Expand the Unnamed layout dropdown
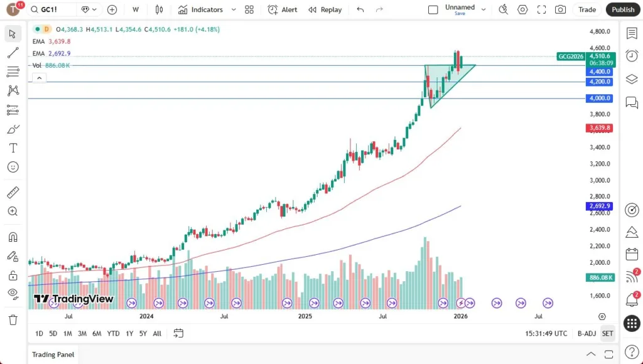This screenshot has height=364, width=643. coord(483,9)
